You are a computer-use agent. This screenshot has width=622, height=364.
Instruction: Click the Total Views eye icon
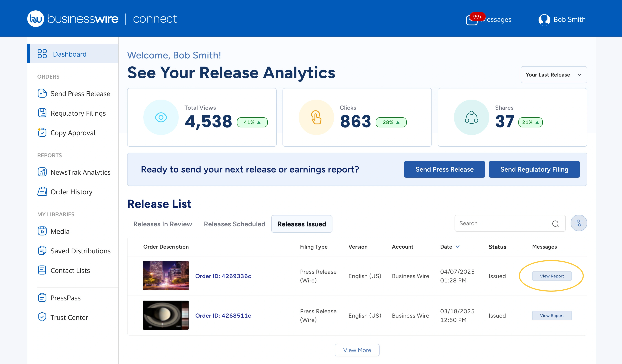coord(161,117)
